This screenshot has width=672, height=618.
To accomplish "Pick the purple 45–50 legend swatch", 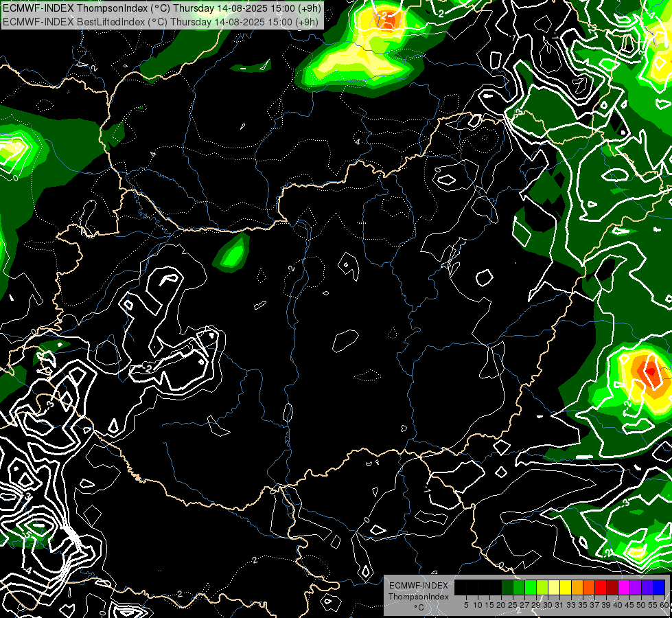I will pos(636,588).
